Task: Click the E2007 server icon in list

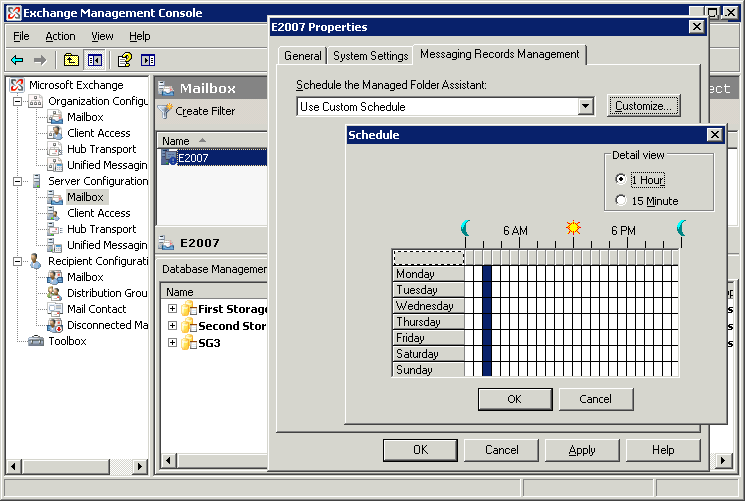Action: pyautogui.click(x=169, y=157)
